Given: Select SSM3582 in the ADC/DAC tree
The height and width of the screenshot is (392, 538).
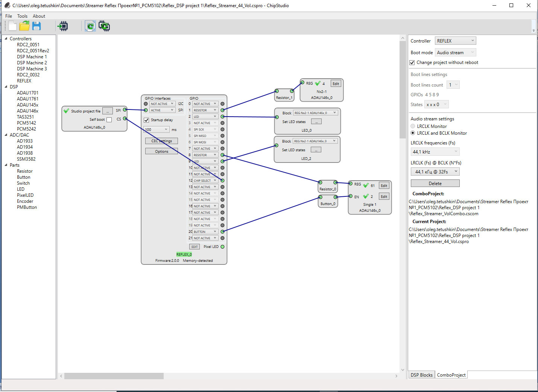Looking at the screenshot, I should [x=26, y=159].
